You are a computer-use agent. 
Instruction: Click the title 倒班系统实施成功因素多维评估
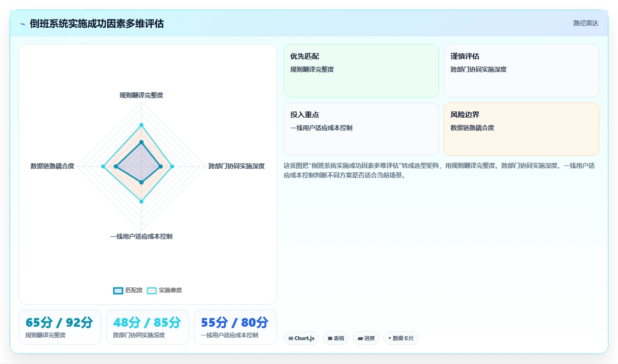click(x=97, y=23)
